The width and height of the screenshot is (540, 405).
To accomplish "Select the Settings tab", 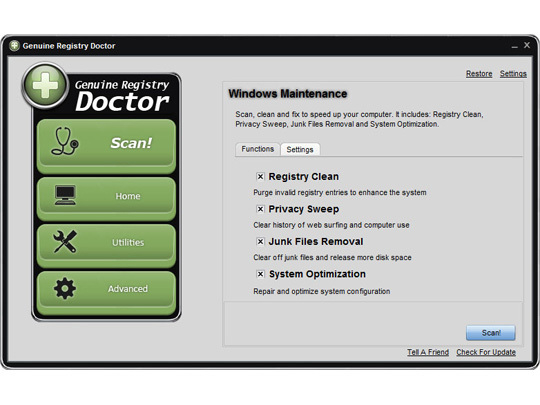I will (x=300, y=149).
